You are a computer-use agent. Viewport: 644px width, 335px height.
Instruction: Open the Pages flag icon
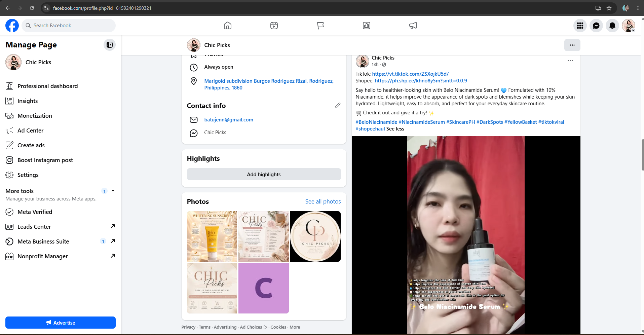click(x=320, y=26)
